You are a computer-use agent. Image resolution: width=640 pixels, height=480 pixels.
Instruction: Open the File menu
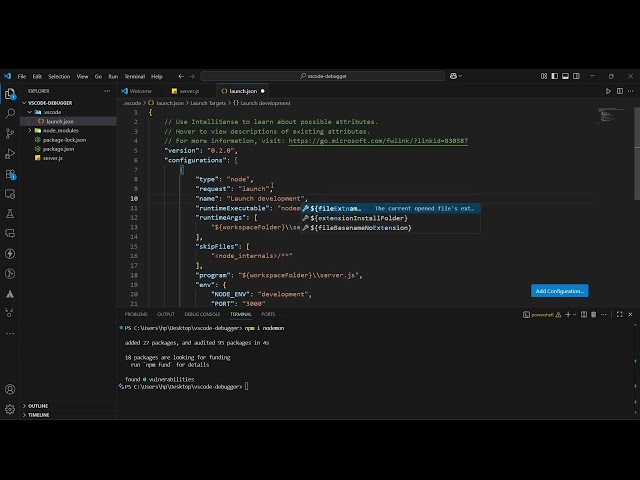[22, 76]
